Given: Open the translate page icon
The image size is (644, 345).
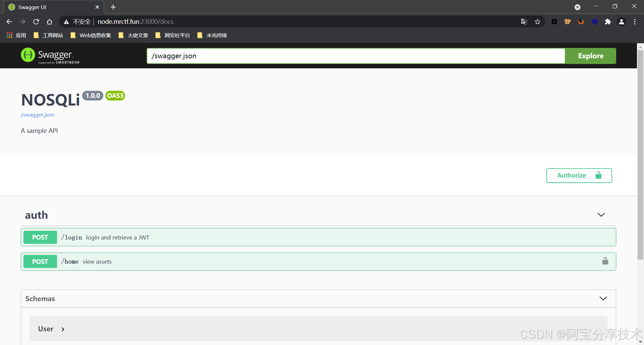Looking at the screenshot, I should [x=524, y=22].
